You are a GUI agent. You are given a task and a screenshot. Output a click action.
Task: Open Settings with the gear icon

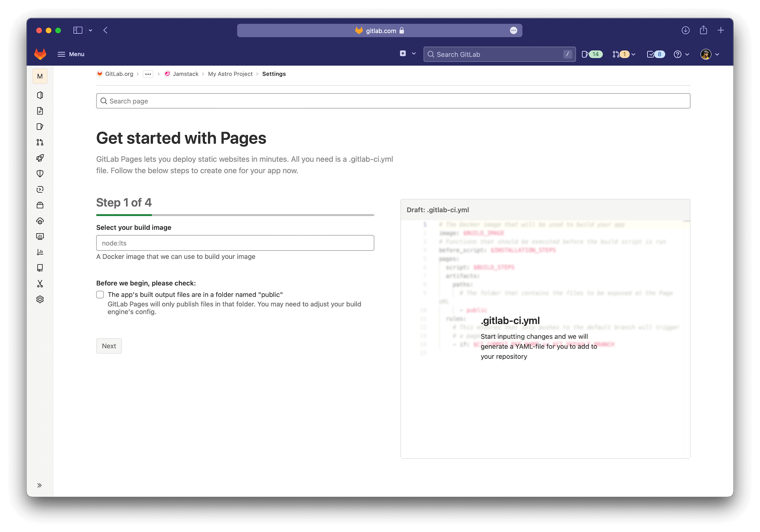point(40,299)
